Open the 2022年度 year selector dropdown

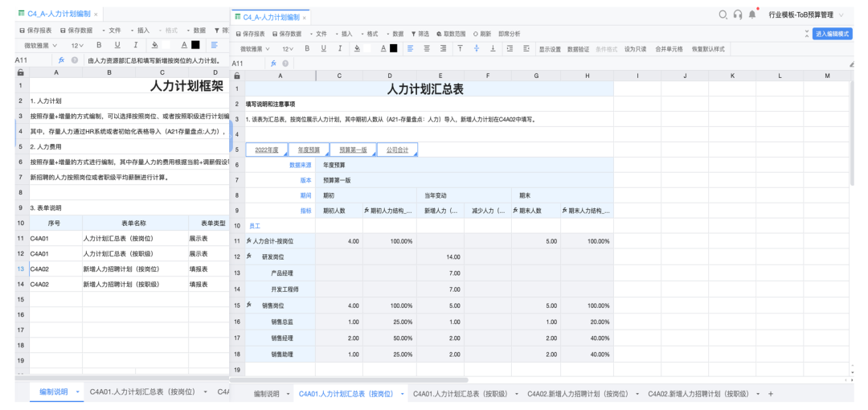point(267,150)
